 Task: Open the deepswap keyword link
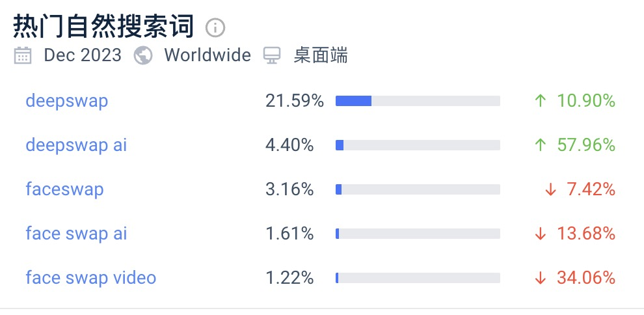(67, 101)
